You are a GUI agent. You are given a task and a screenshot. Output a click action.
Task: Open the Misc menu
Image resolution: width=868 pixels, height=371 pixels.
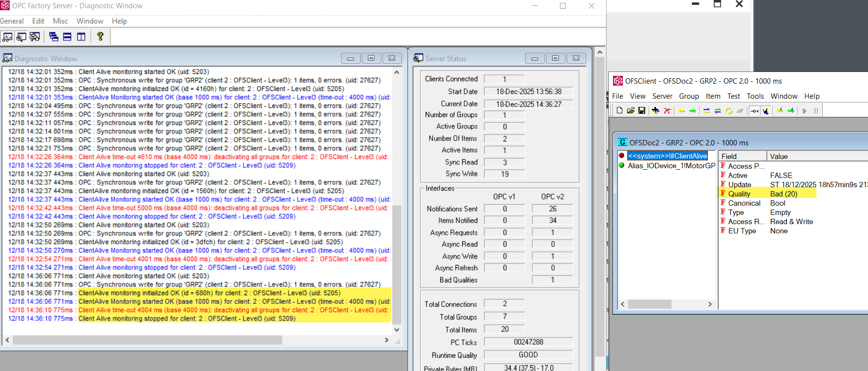pyautogui.click(x=60, y=21)
